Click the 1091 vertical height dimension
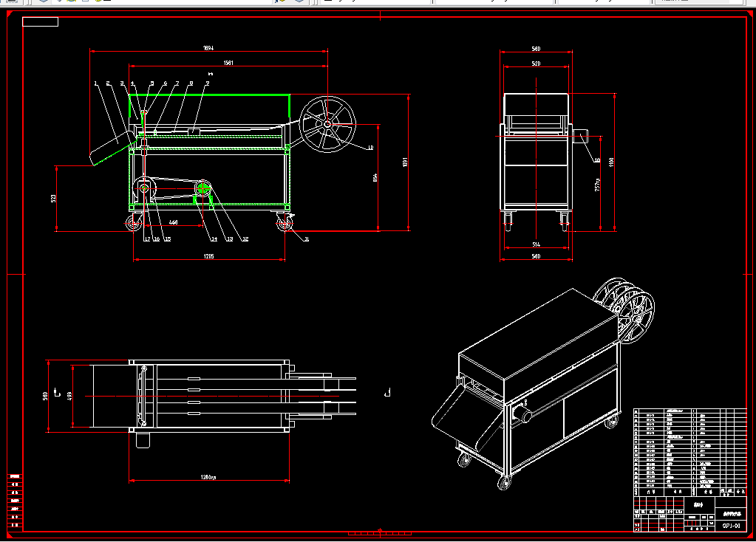 click(x=405, y=162)
